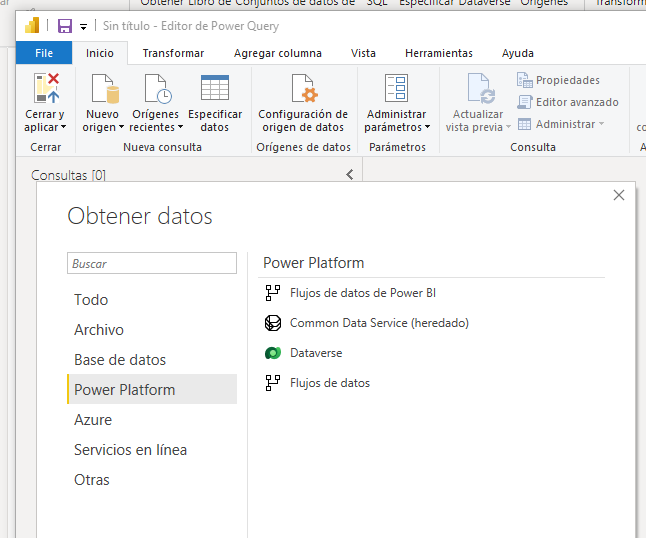The width and height of the screenshot is (646, 538).
Task: Click the Consultas [0] pane header
Action: [x=68, y=175]
